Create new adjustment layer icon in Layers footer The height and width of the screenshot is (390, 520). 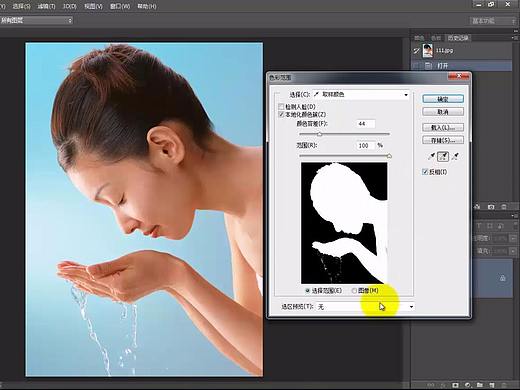pos(468,385)
